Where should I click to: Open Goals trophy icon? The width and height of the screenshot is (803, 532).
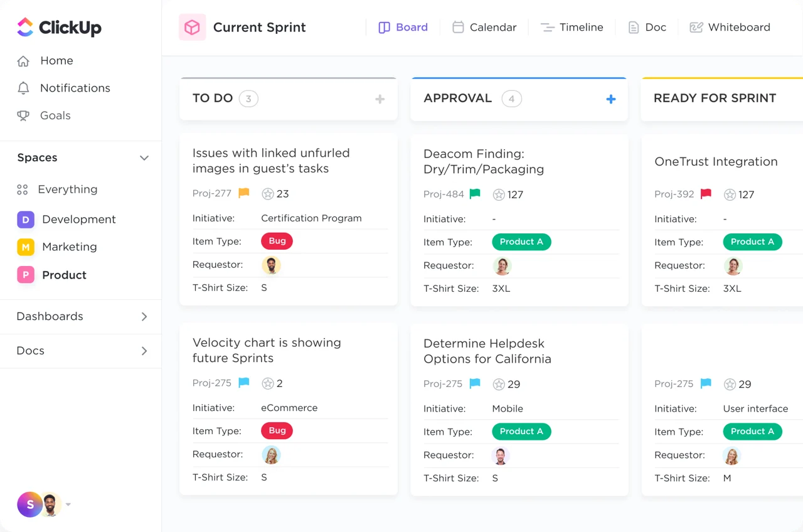click(23, 115)
